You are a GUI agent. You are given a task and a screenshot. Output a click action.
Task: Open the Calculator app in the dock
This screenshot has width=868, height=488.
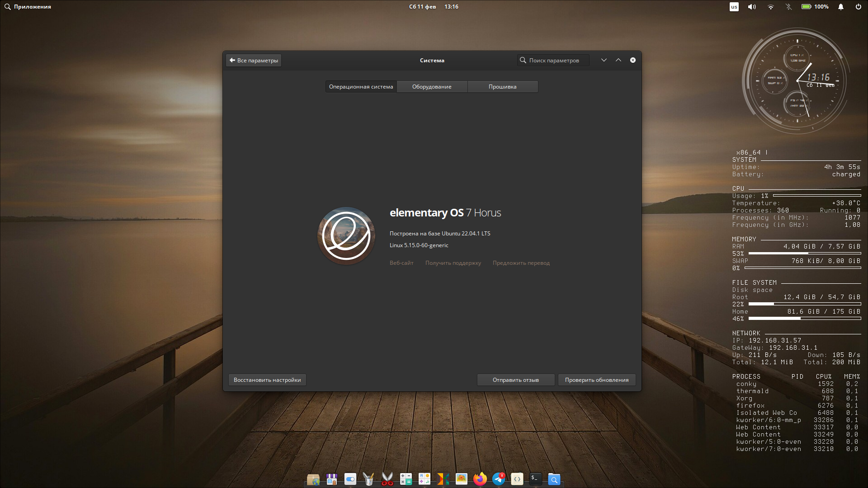[x=406, y=479]
